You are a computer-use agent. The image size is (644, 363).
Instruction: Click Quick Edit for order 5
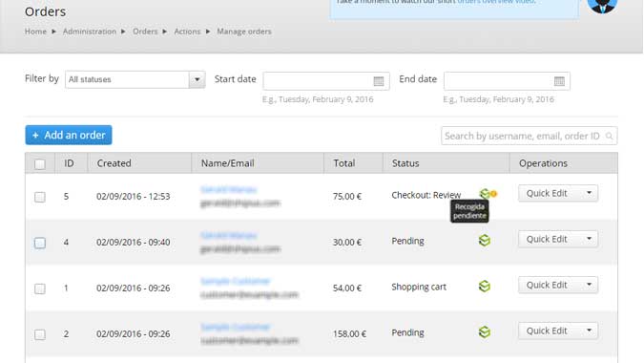click(547, 193)
